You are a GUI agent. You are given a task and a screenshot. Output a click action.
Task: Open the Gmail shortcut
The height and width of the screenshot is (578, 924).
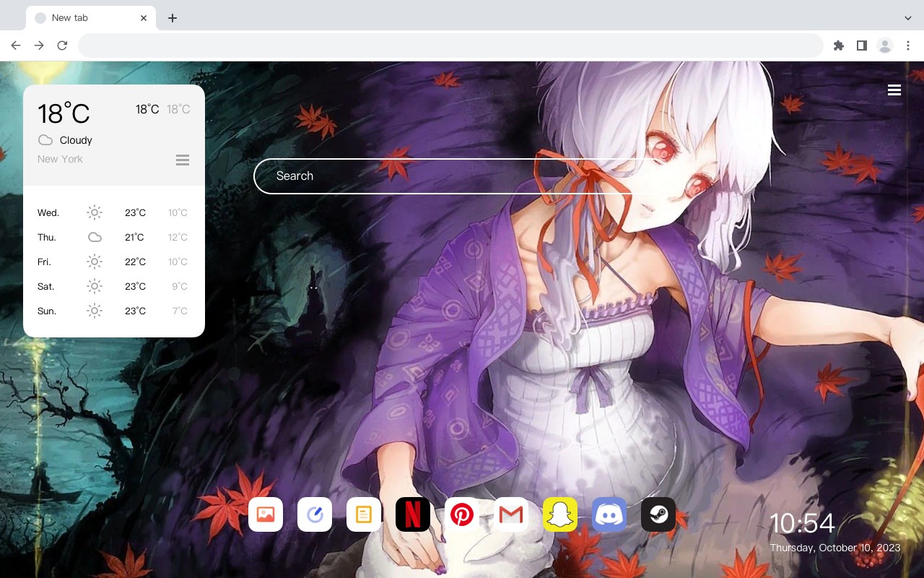[x=511, y=514]
